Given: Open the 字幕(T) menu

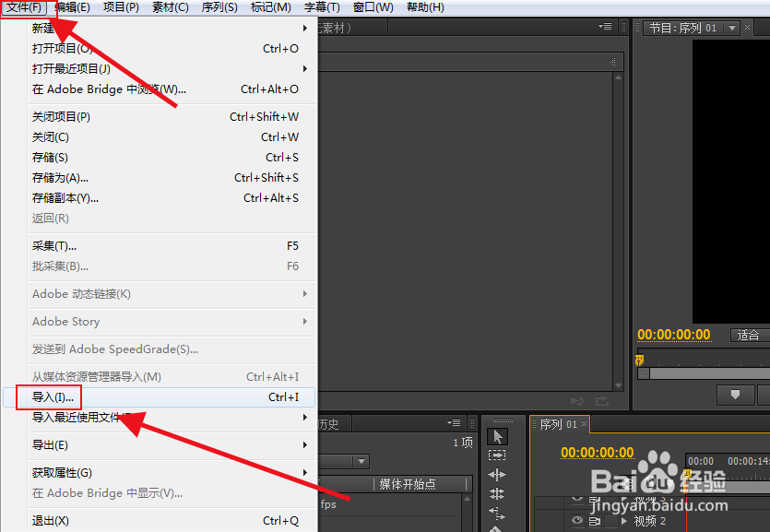Looking at the screenshot, I should pyautogui.click(x=322, y=7).
